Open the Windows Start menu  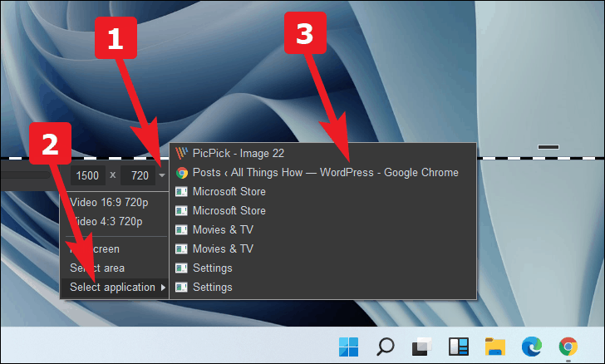tap(348, 347)
